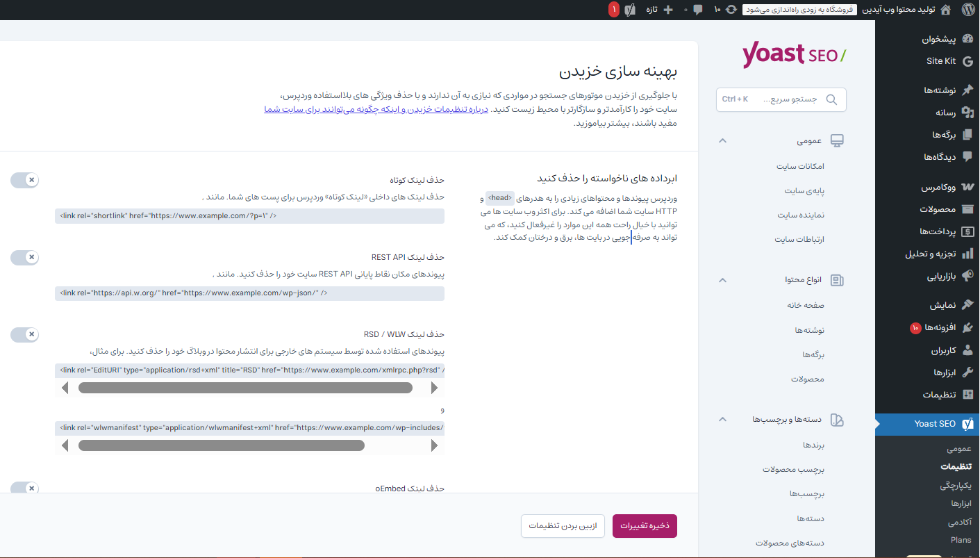Click the updates refresh icon in admin bar
Viewport: 980px width, 558px height.
[731, 10]
